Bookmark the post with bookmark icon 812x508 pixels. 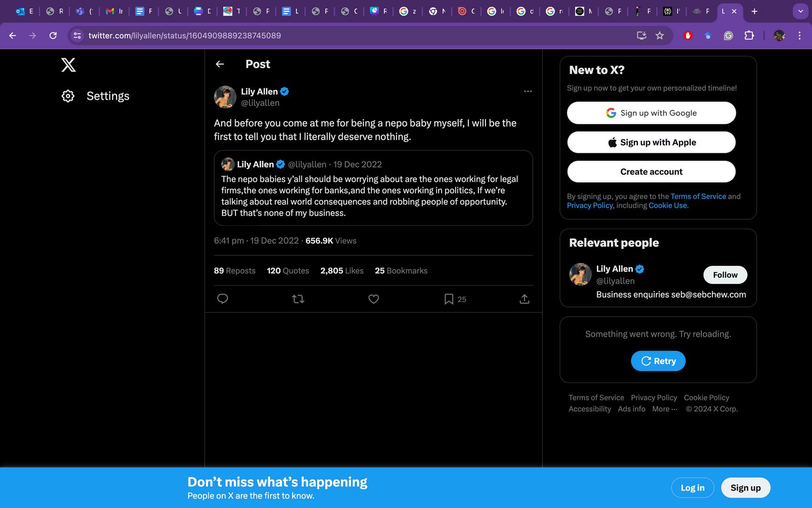click(x=449, y=299)
